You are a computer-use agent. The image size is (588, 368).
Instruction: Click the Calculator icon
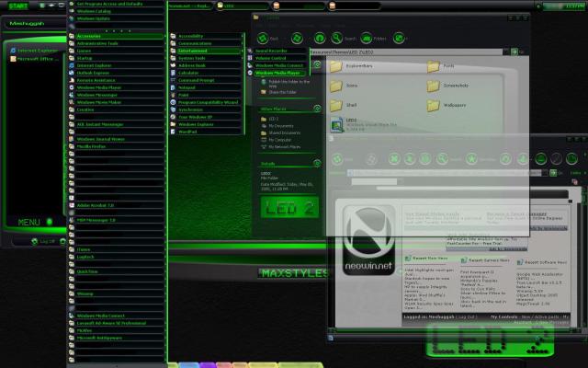pyautogui.click(x=173, y=73)
